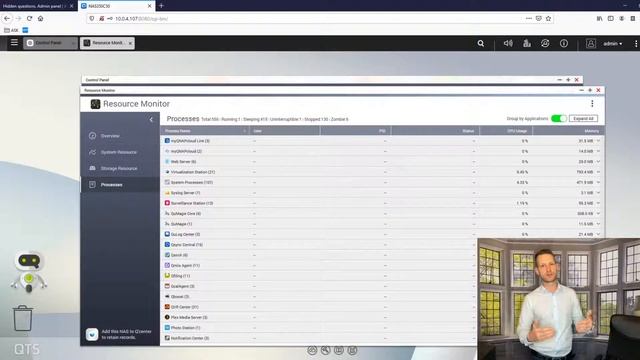The image size is (640, 360).
Task: Expand Surveillance Station process group
Action: (598, 203)
